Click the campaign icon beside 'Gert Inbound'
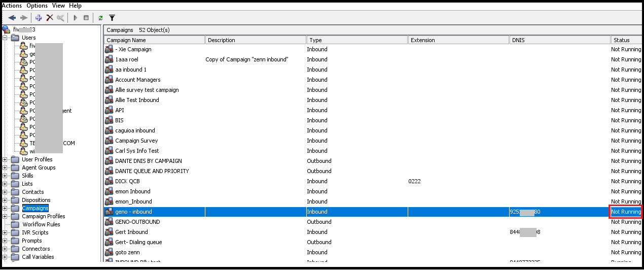The image size is (644, 270). 109,232
